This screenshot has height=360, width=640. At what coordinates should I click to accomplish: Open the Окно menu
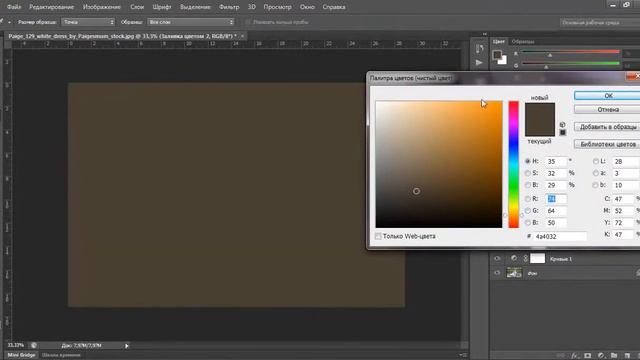(x=307, y=7)
